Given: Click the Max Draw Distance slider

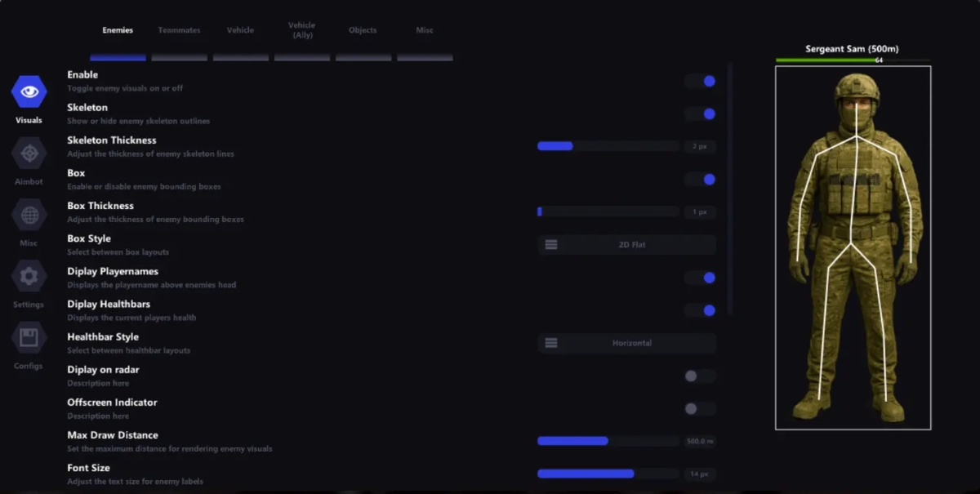Looking at the screenshot, I should 608,441.
